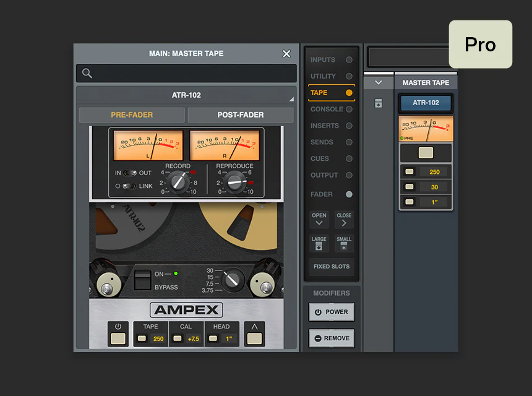
Task: Show INPUTS section in the mixer
Action: point(323,60)
